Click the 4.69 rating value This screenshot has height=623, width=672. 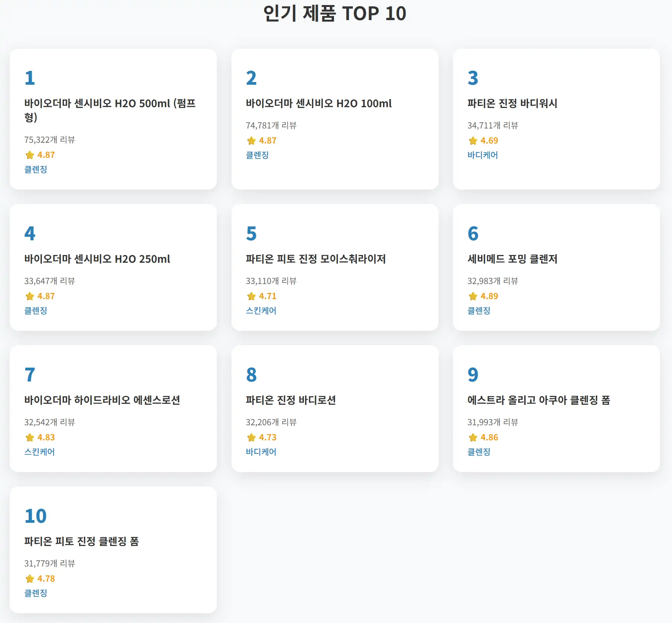489,141
